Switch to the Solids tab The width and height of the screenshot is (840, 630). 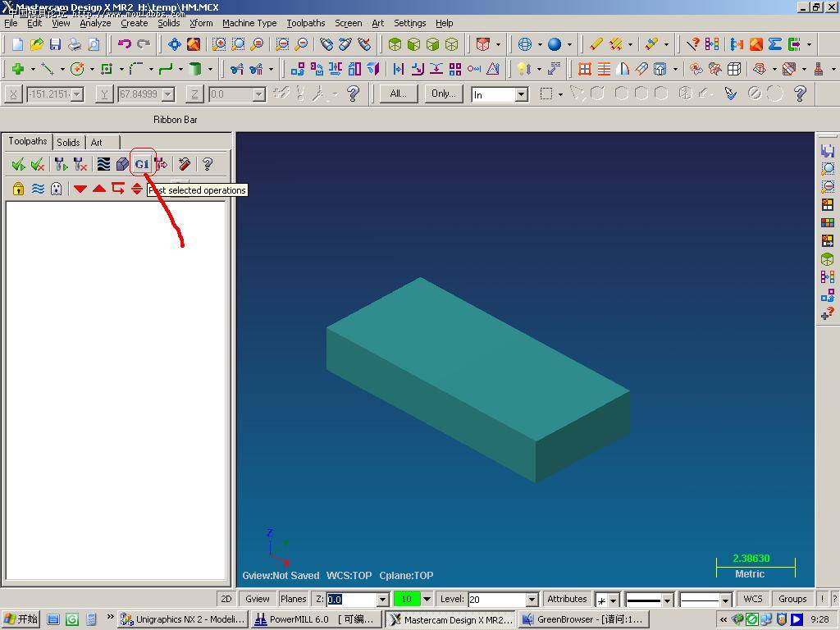pyautogui.click(x=69, y=142)
